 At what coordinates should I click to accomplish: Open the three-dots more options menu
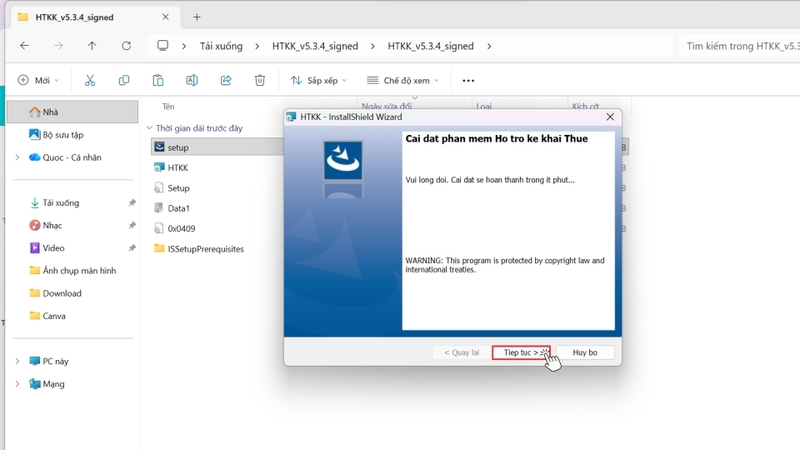(468, 80)
